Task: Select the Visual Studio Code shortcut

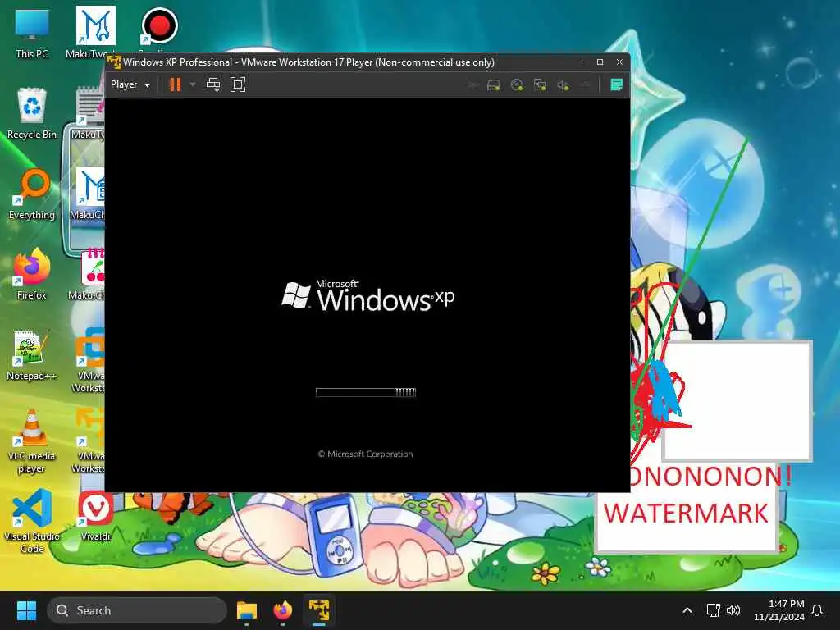Action: [32, 521]
